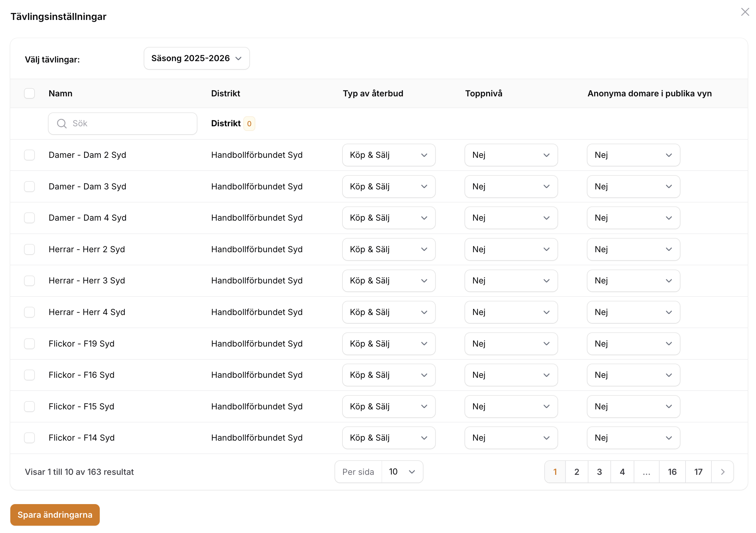The image size is (756, 533).
Task: Tick Flickor - F15 Syd checkbox
Action: (x=30, y=406)
